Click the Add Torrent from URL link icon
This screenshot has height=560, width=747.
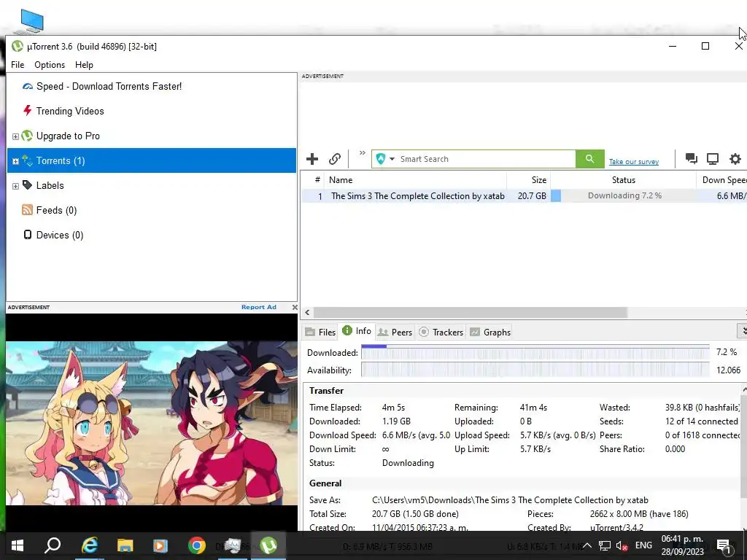pos(335,159)
